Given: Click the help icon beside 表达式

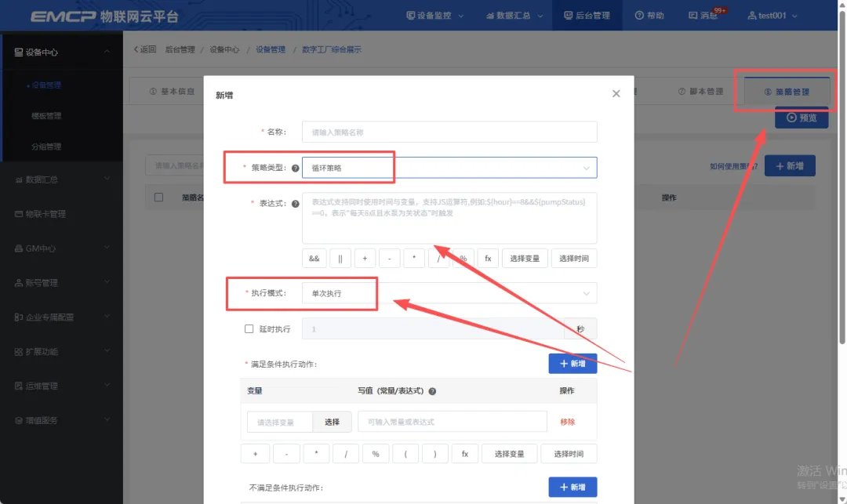Looking at the screenshot, I should [x=296, y=204].
